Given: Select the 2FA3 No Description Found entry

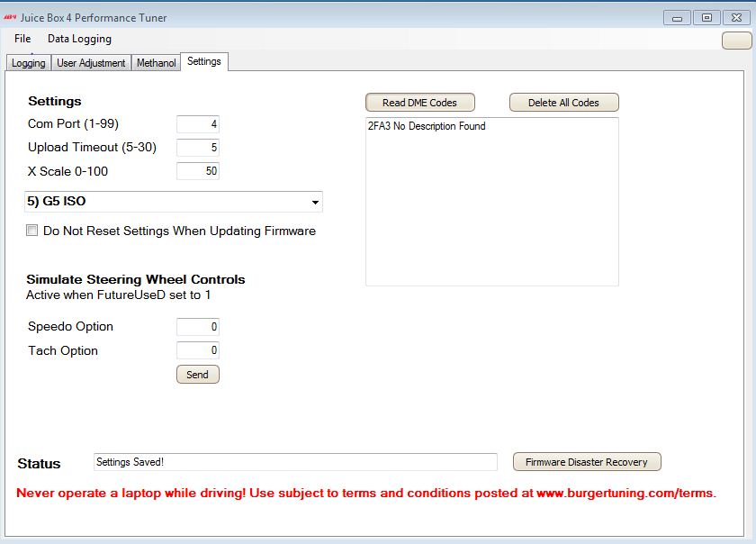Looking at the screenshot, I should (427, 126).
